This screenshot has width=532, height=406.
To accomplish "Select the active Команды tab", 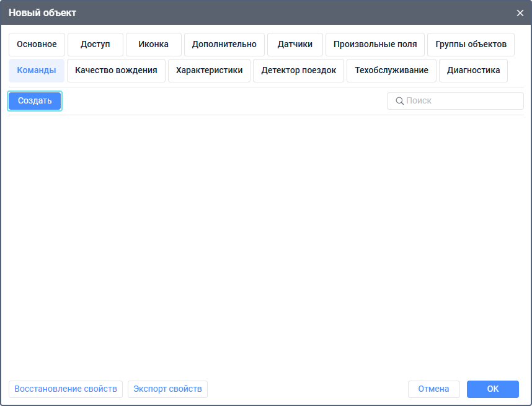I will pyautogui.click(x=37, y=71).
